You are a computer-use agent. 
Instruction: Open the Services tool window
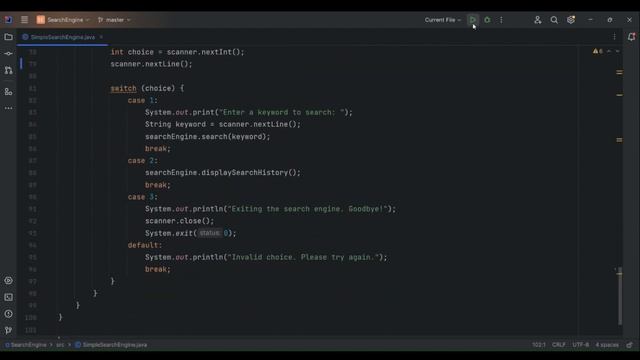click(x=8, y=280)
